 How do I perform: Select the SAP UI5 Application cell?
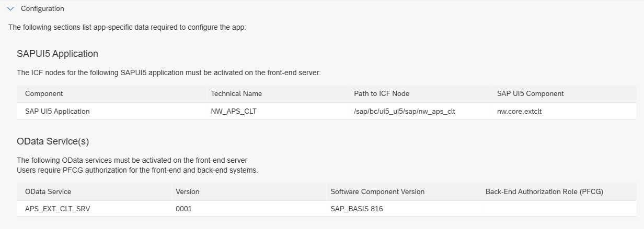pyautogui.click(x=57, y=111)
